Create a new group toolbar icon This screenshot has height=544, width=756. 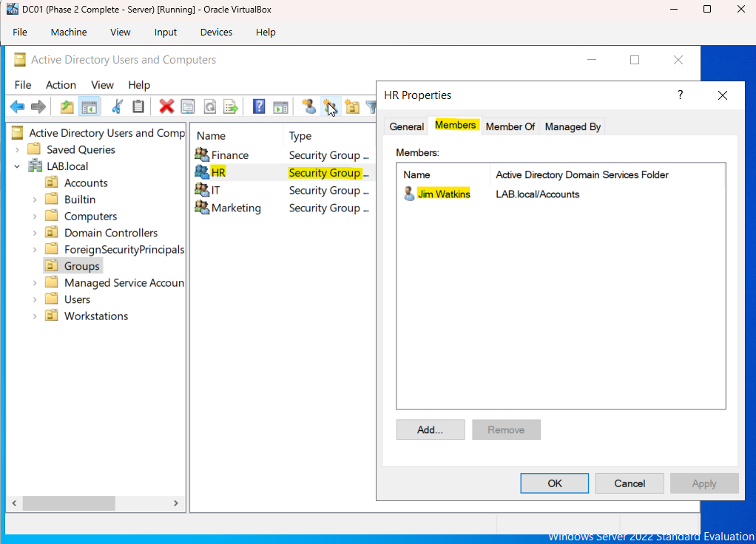(330, 106)
